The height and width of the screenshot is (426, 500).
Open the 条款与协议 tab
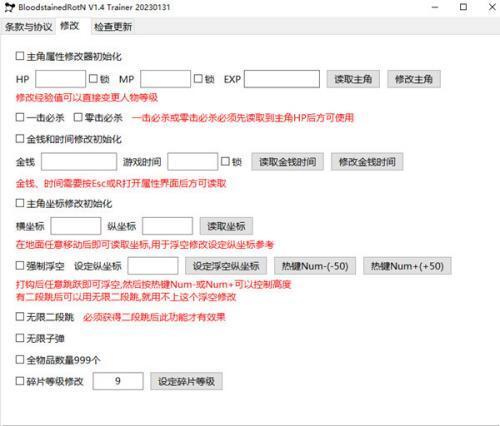[29, 27]
